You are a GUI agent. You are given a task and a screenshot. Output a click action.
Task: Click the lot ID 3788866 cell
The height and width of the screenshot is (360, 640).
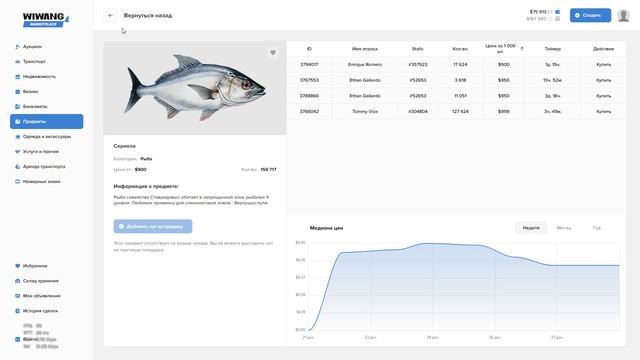click(x=309, y=96)
